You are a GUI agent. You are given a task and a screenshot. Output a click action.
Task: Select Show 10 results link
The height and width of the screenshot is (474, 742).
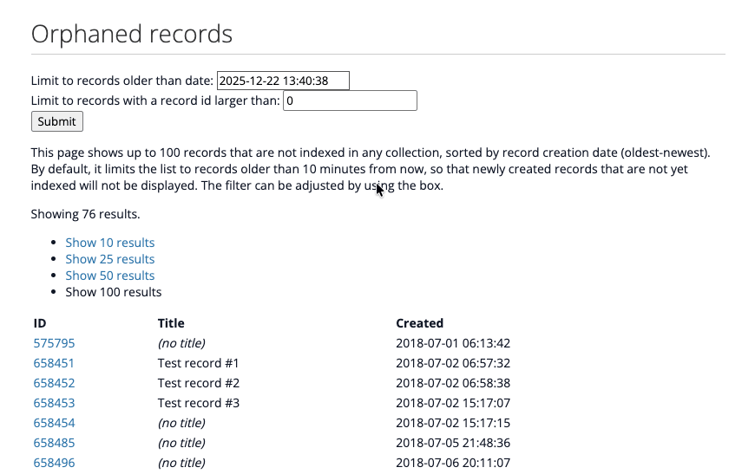click(110, 243)
